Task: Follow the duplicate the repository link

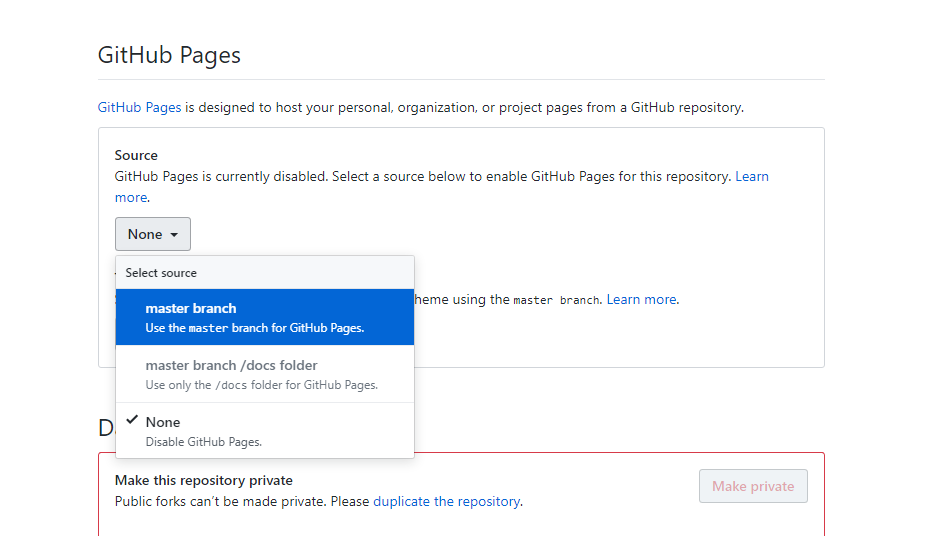Action: (x=446, y=501)
